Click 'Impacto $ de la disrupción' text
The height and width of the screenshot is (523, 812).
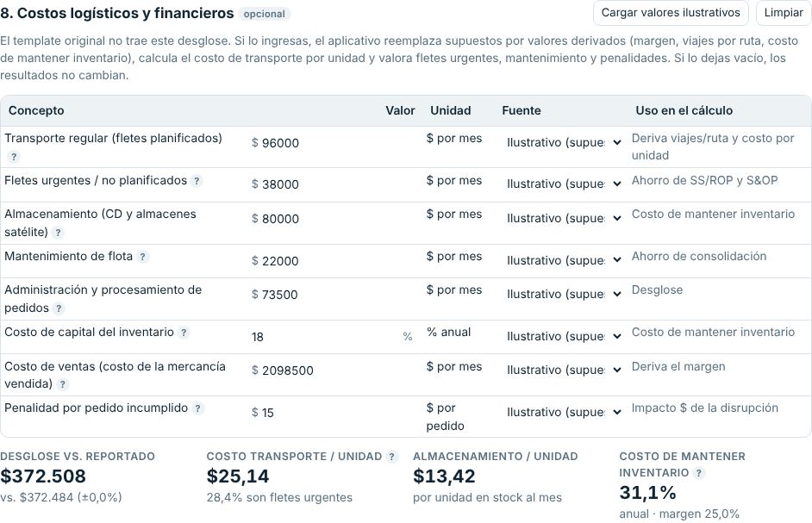tap(705, 408)
